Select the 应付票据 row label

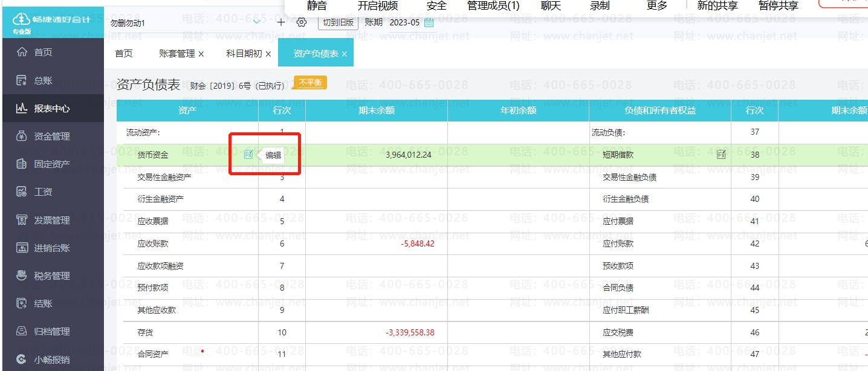pyautogui.click(x=618, y=221)
